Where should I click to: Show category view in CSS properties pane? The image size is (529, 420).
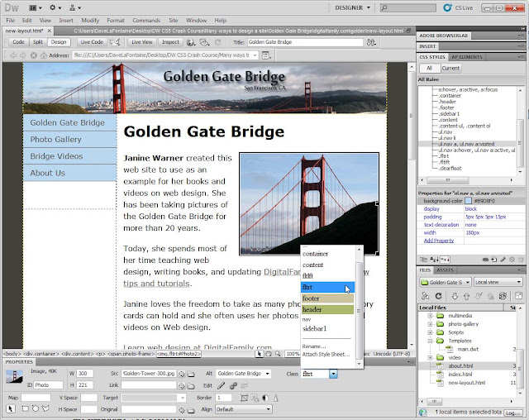423,260
